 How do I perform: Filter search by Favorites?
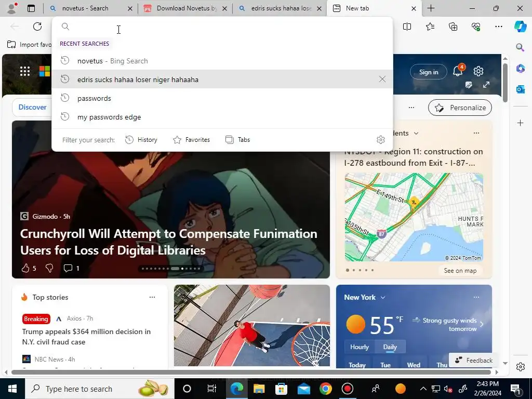191,140
